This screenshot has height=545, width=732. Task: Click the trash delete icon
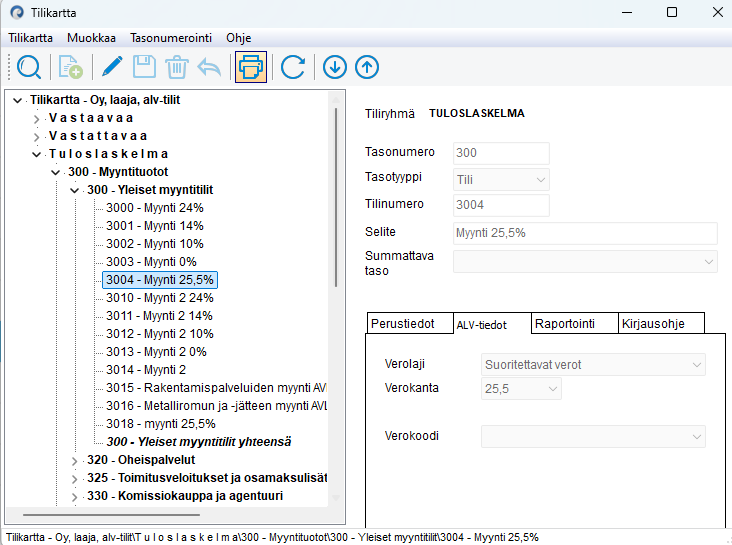(x=177, y=67)
